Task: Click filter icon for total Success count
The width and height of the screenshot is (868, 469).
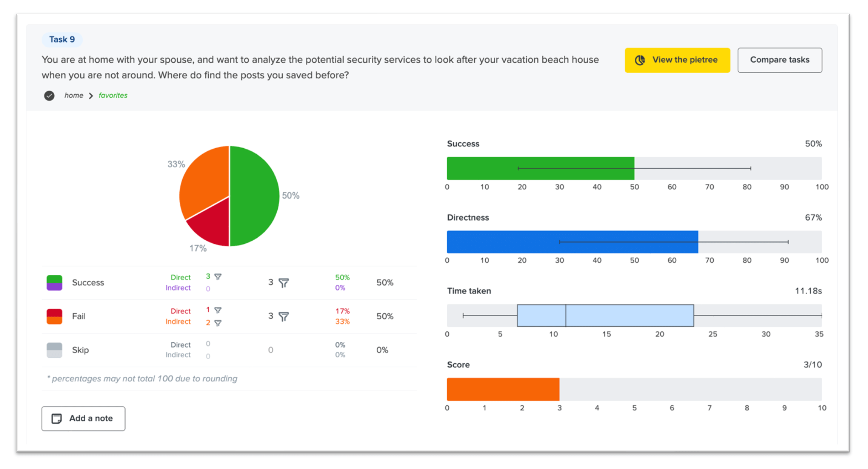Action: click(283, 283)
